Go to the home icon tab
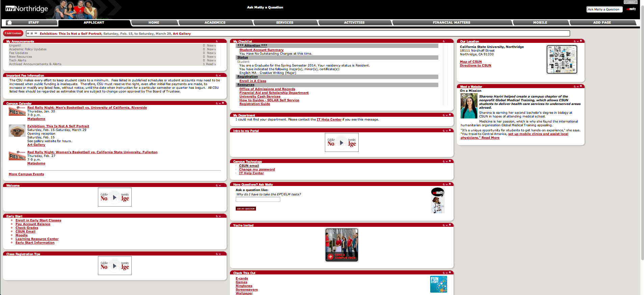This screenshot has height=295, width=644. point(9,23)
